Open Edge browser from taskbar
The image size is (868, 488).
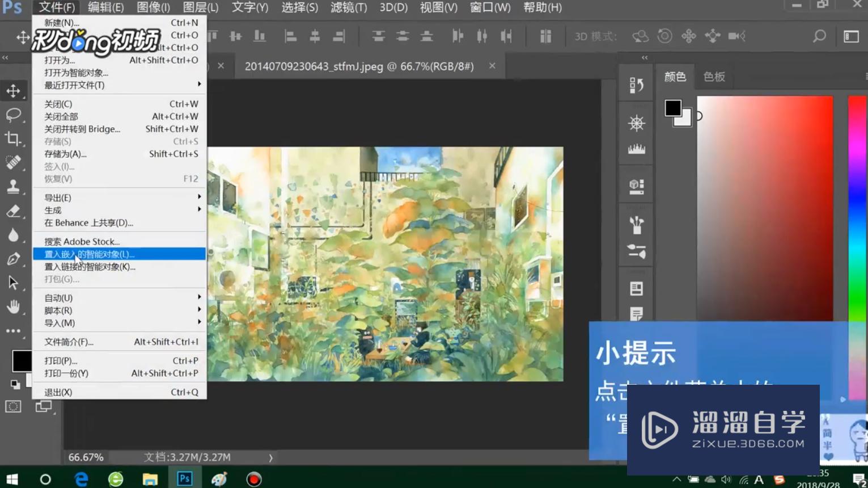pos(81,479)
